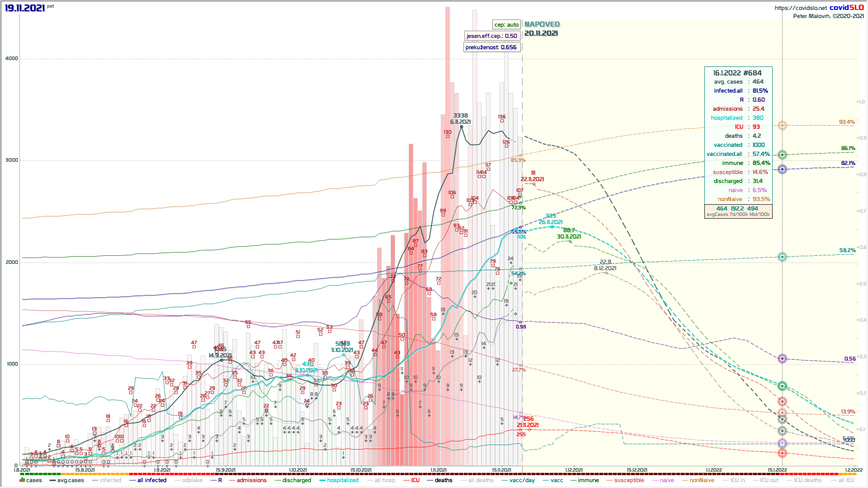
Task: Open the covidslo.net link
Action: click(801, 8)
